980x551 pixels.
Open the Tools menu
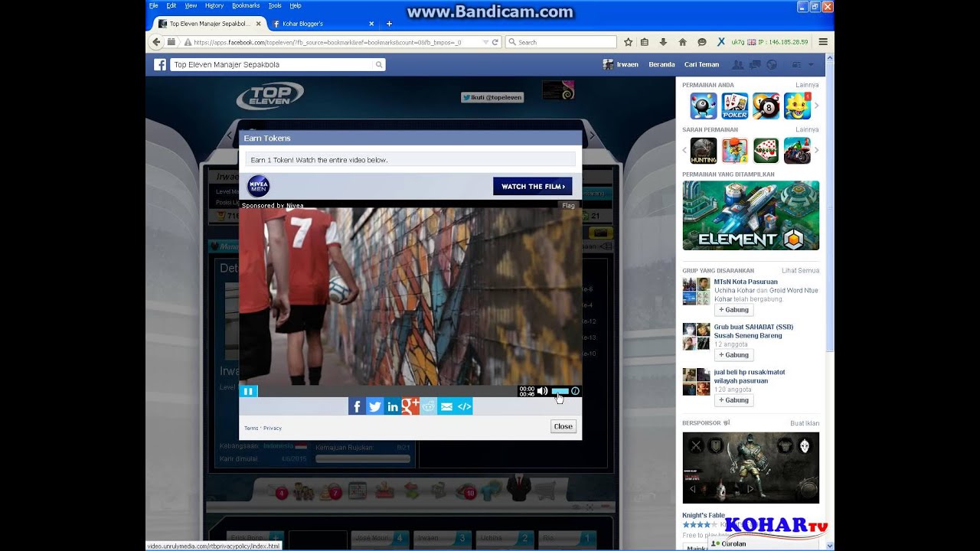[x=275, y=5]
